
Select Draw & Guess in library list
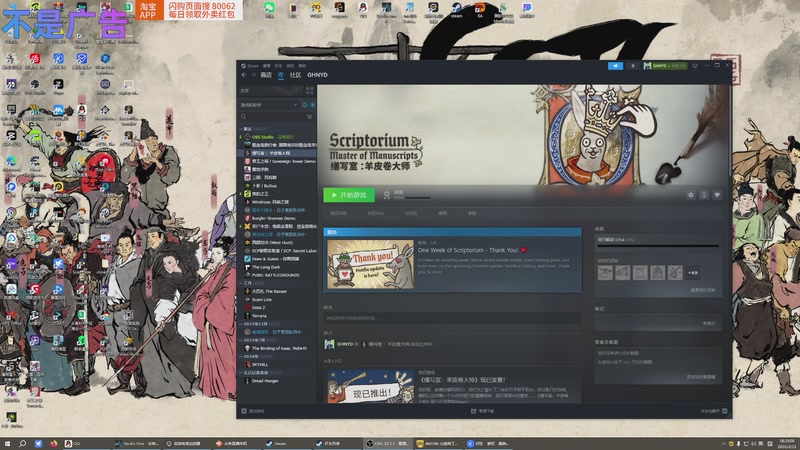278,259
